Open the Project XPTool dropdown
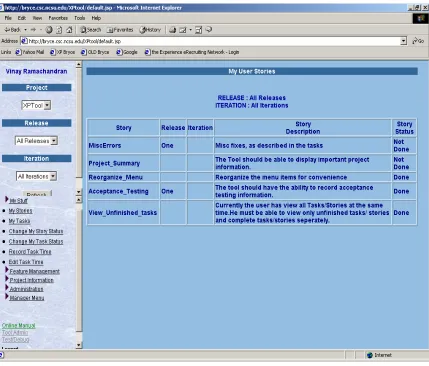This screenshot has width=429, height=366. (x=36, y=105)
